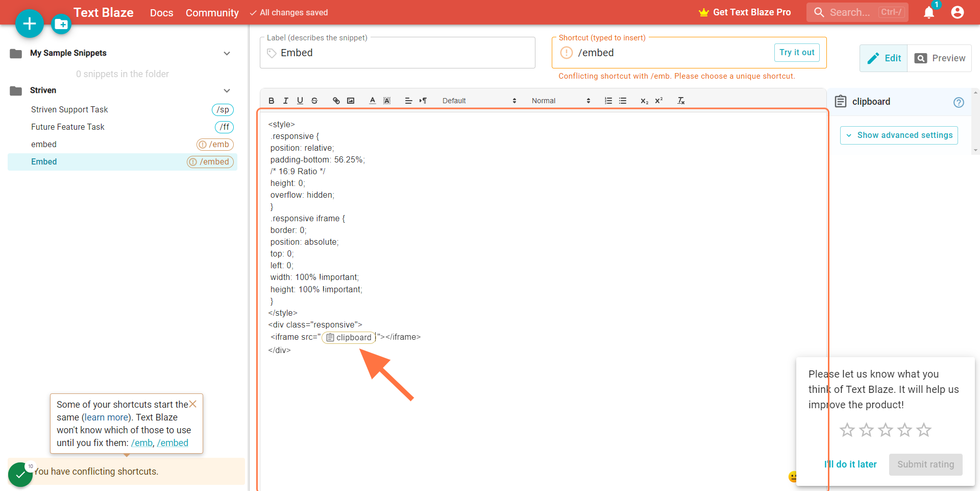Close the conflicting shortcuts tooltip
Viewport: 980px width, 491px height.
coord(193,404)
